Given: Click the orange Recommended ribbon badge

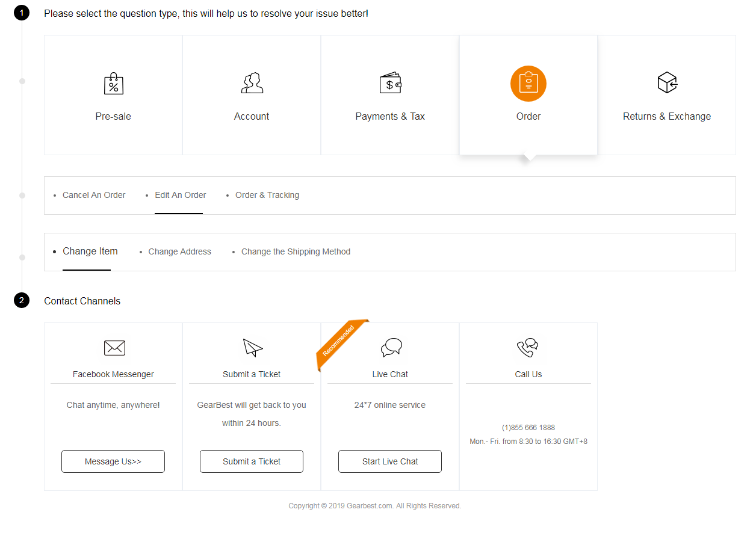Looking at the screenshot, I should coord(339,342).
